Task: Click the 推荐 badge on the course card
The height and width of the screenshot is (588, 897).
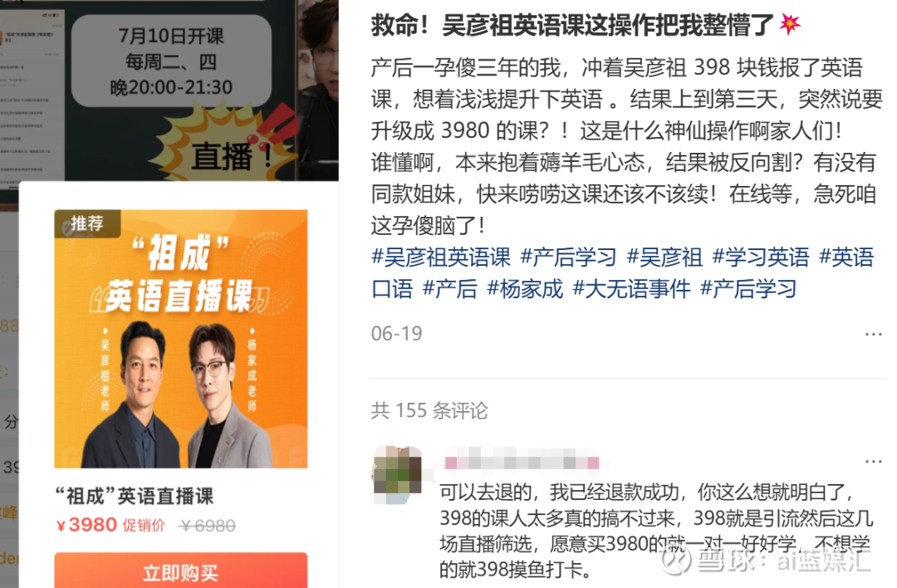Action: click(87, 223)
